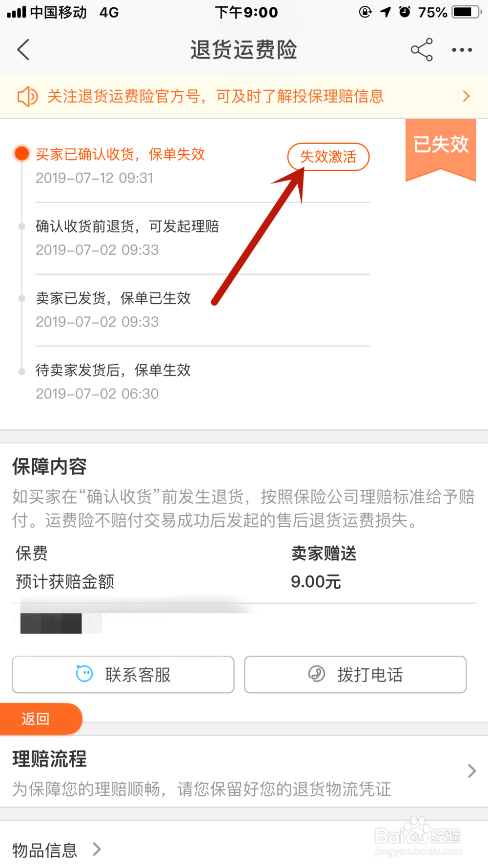Tap the phone call icon

[x=317, y=674]
